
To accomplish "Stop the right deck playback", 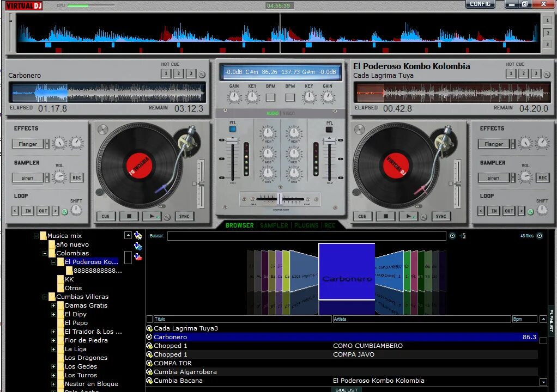I will tap(386, 216).
